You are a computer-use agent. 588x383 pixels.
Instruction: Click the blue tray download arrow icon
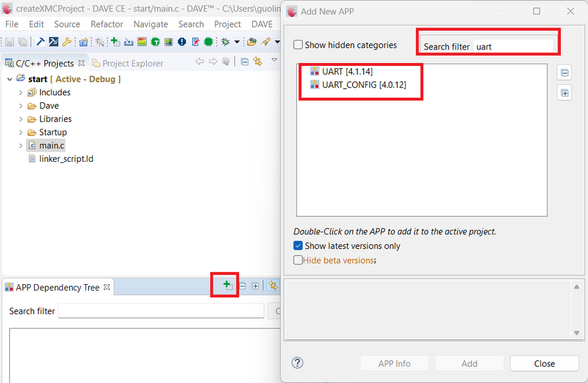tap(129, 42)
